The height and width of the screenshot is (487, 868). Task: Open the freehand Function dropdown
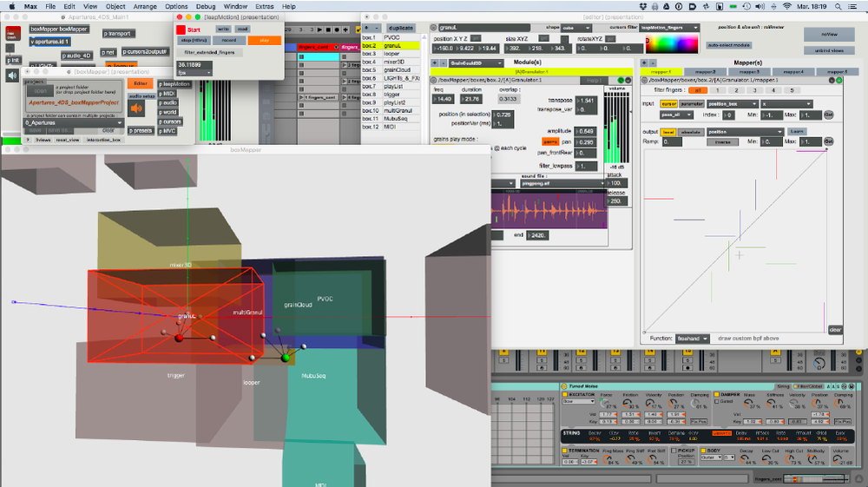point(693,339)
